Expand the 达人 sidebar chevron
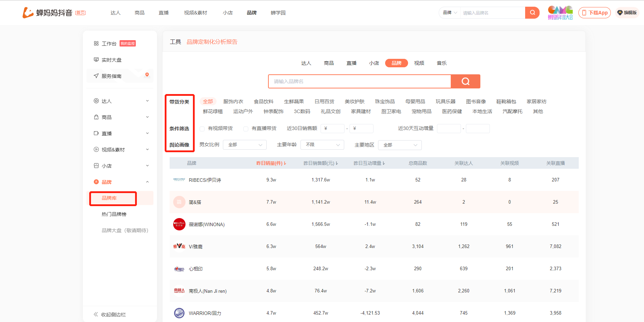The height and width of the screenshot is (322, 644). coord(147,101)
